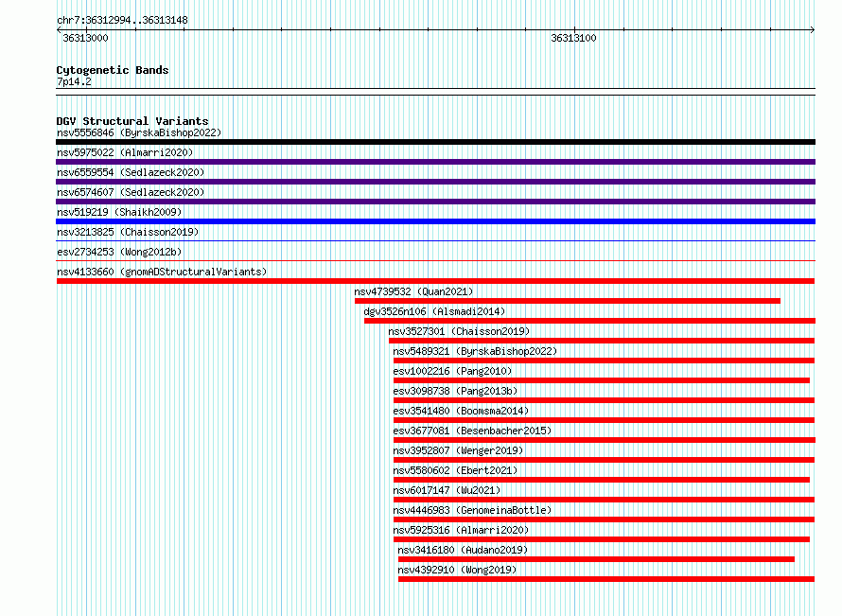Viewport: 842px width, 616px height.
Task: Click the DGV Structural Variants track title
Action: click(x=132, y=121)
